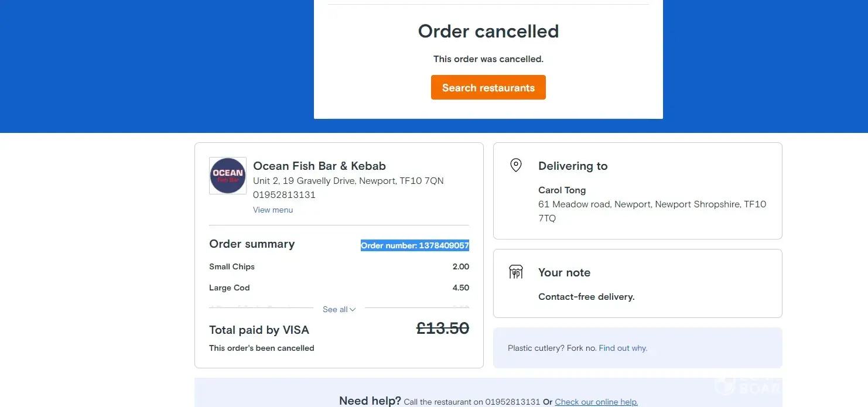Click the Search restaurants button
The width and height of the screenshot is (868, 407).
coord(488,88)
